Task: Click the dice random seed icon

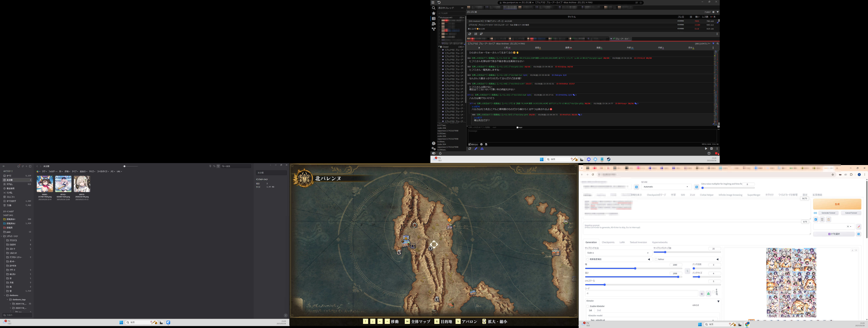Action: click(x=702, y=294)
